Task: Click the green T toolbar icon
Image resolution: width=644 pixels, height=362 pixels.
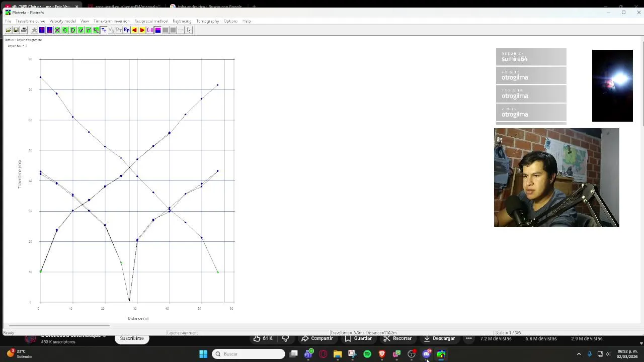Action: pyautogui.click(x=88, y=30)
